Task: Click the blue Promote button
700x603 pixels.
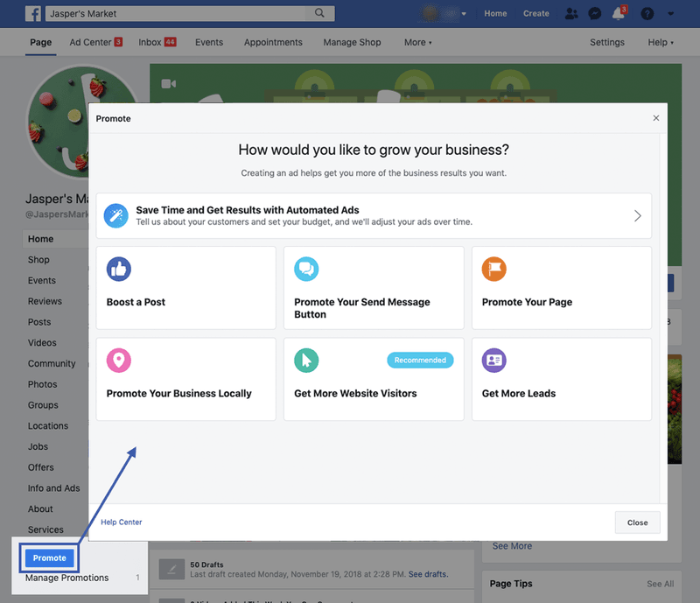Action: [x=50, y=557]
